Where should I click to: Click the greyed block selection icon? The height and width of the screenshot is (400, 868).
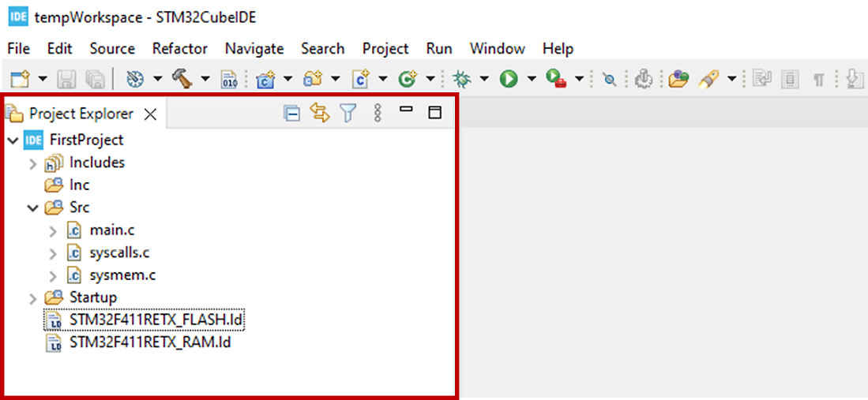click(790, 79)
